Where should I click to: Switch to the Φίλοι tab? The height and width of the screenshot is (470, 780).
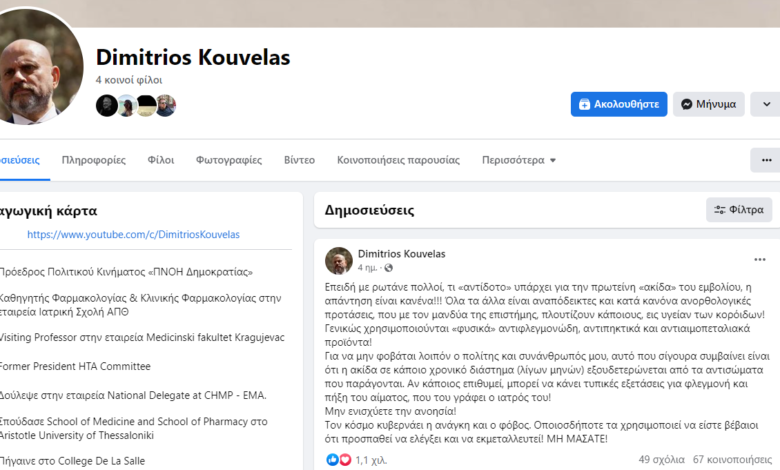click(161, 160)
